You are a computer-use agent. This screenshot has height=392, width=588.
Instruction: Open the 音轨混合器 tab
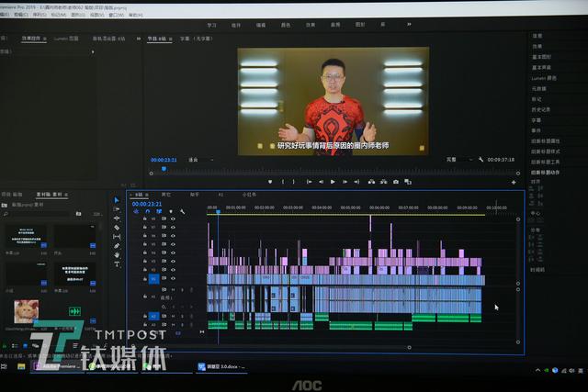(108, 39)
